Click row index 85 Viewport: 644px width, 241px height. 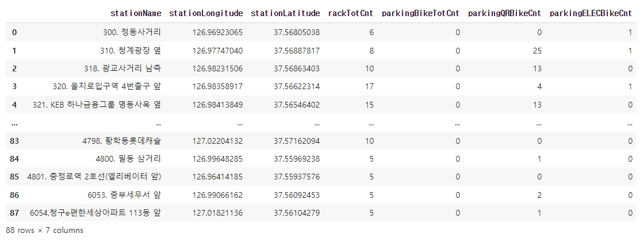point(14,177)
